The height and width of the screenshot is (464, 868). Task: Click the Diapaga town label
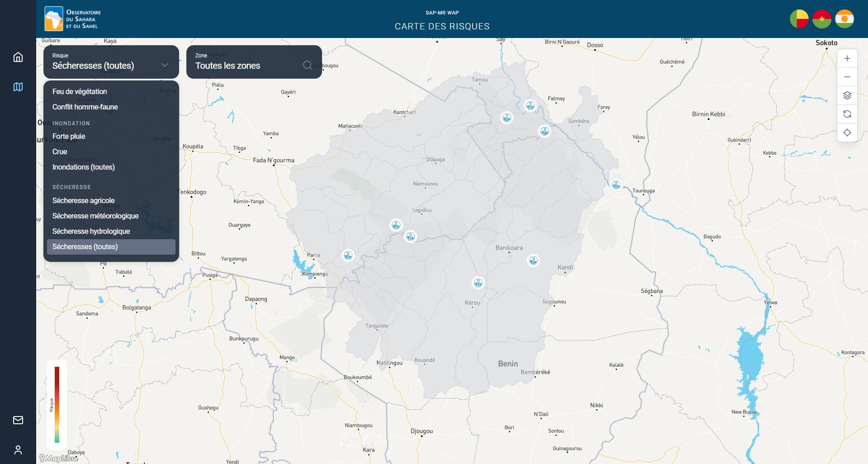click(436, 159)
